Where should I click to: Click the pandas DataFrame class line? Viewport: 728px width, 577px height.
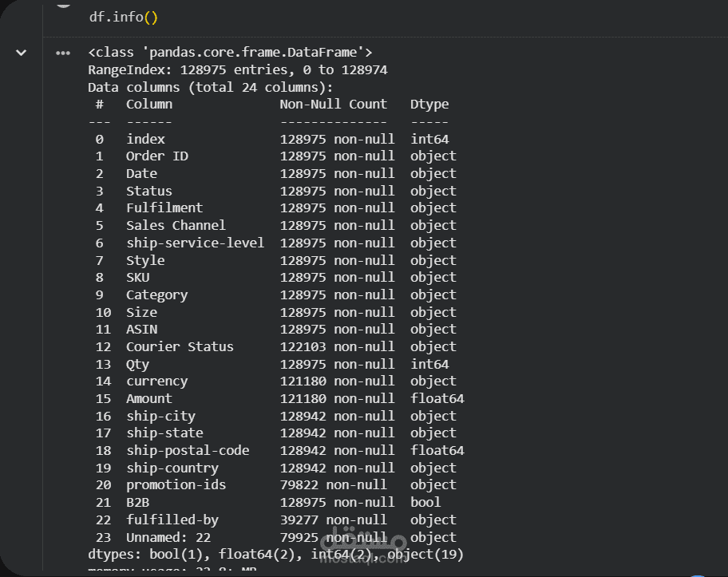[x=230, y=53]
